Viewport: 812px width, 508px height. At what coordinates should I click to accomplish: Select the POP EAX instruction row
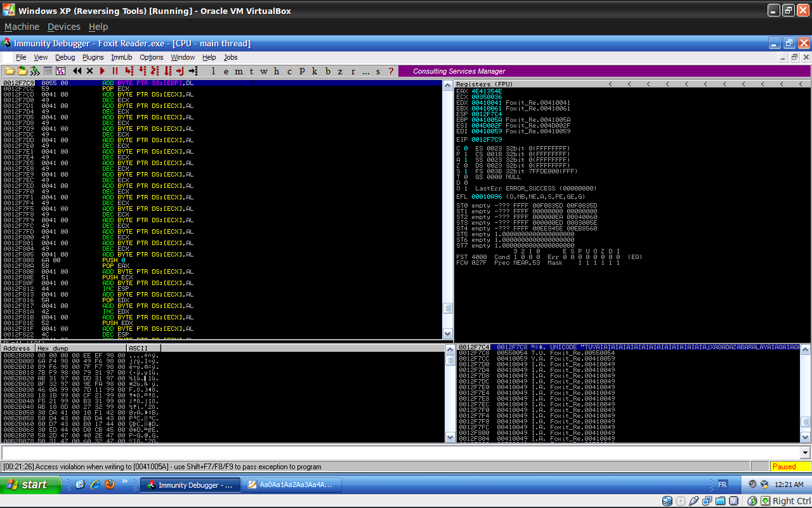(222, 266)
